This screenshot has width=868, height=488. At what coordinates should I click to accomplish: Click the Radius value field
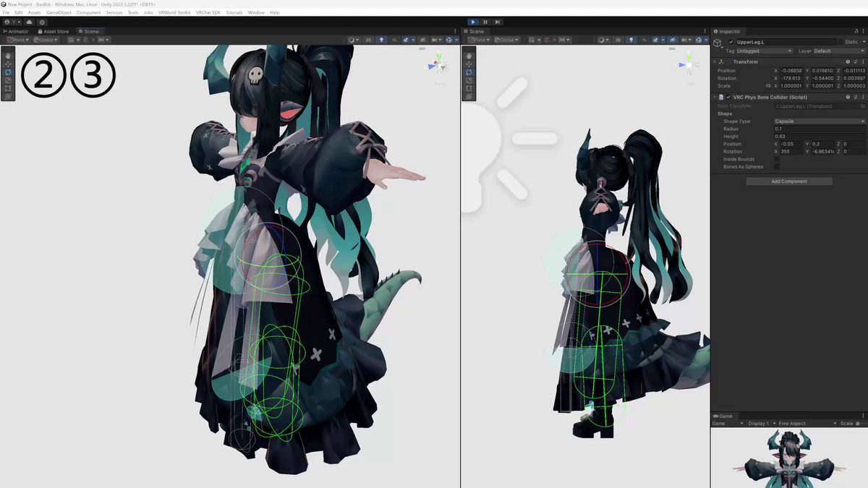coord(820,129)
